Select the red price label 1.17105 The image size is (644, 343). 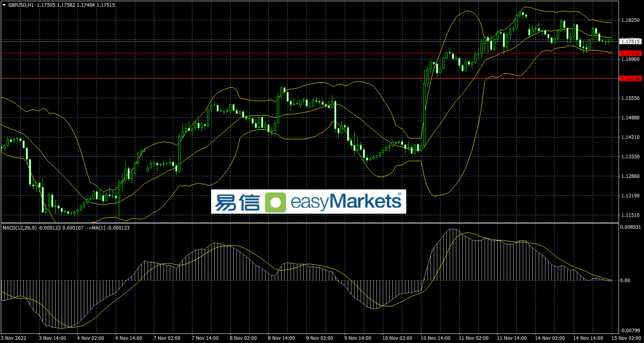pos(630,53)
